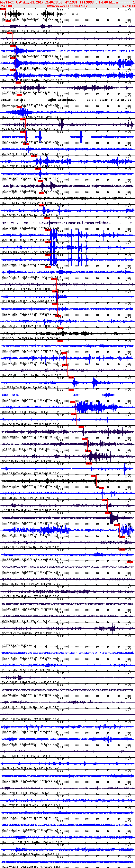Viewport: 135px width, 868px height.
Task: Select the UW MPO EHZ trace label
Action: [31, 425]
